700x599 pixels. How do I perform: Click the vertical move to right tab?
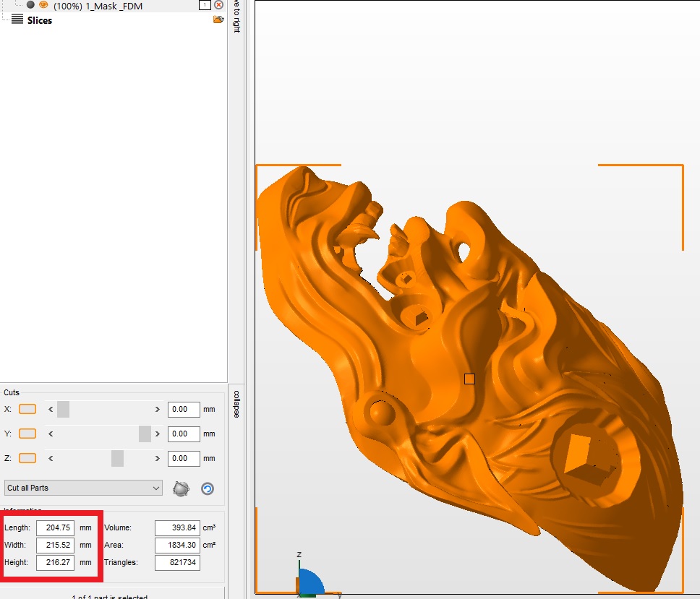(x=236, y=17)
